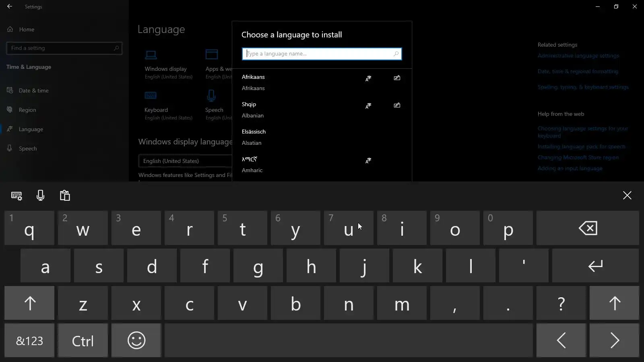This screenshot has height=362, width=644.
Task: Click the search magnifier in the language field
Action: pos(396,54)
